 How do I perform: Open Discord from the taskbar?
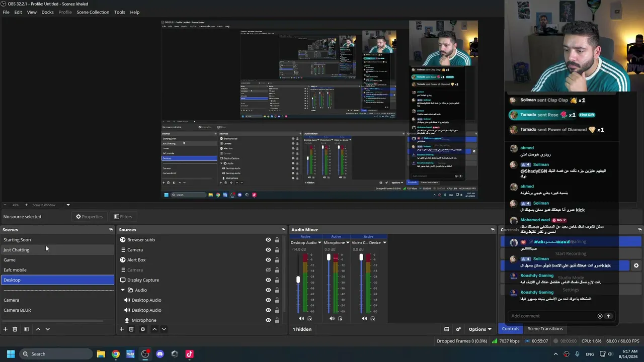click(160, 354)
